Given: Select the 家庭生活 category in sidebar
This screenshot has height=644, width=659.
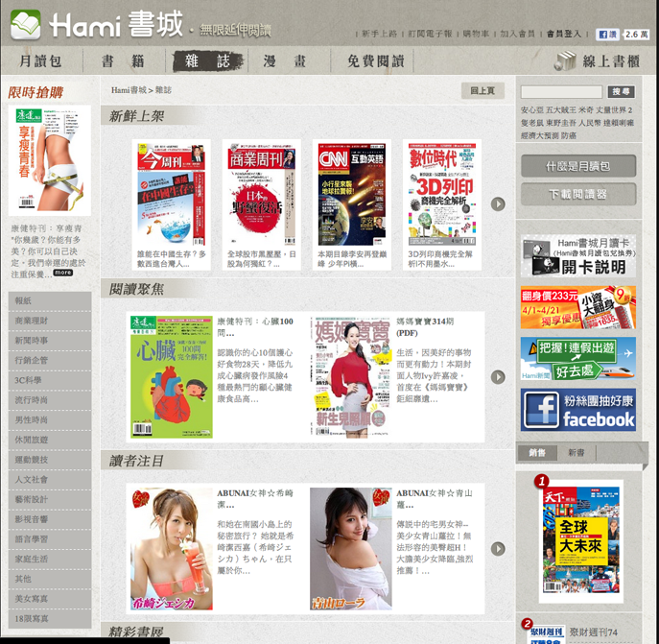Looking at the screenshot, I should (x=50, y=559).
